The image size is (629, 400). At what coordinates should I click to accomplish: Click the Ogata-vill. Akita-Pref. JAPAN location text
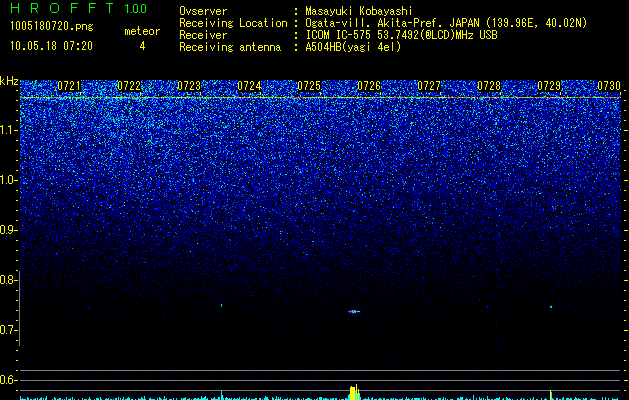pyautogui.click(x=446, y=23)
